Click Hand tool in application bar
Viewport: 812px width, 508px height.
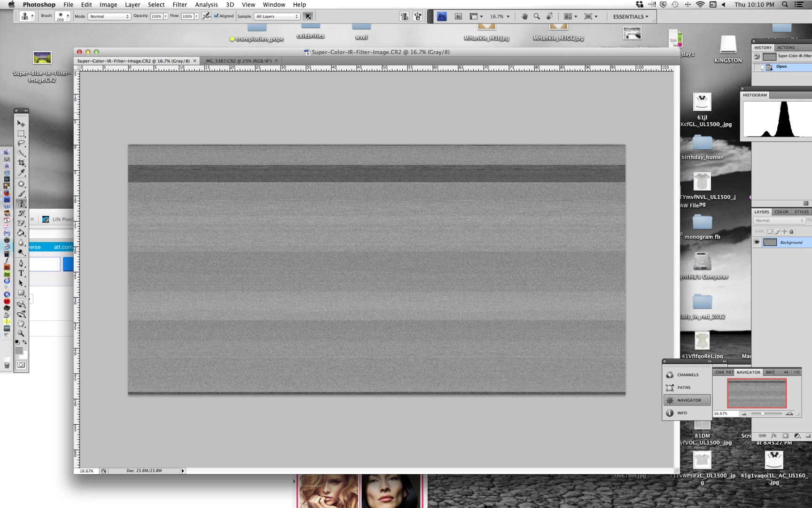(x=524, y=16)
